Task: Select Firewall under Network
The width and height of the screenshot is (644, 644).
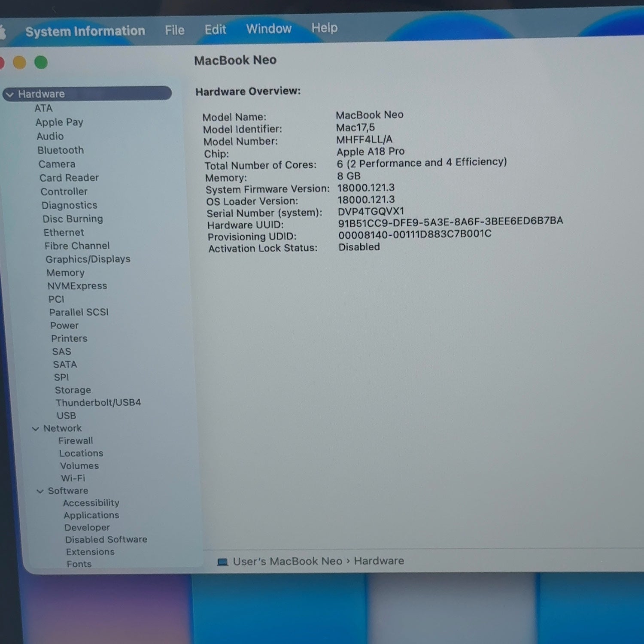Action: 76,440
